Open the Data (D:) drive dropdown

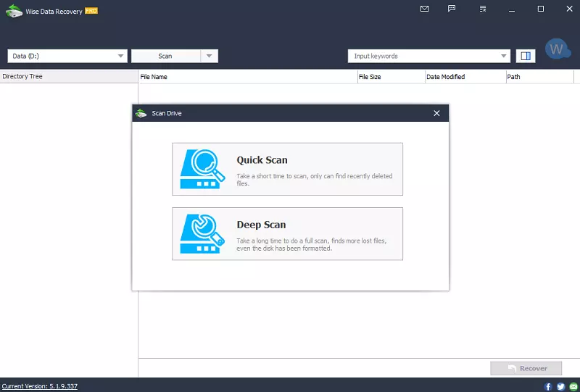tap(67, 56)
